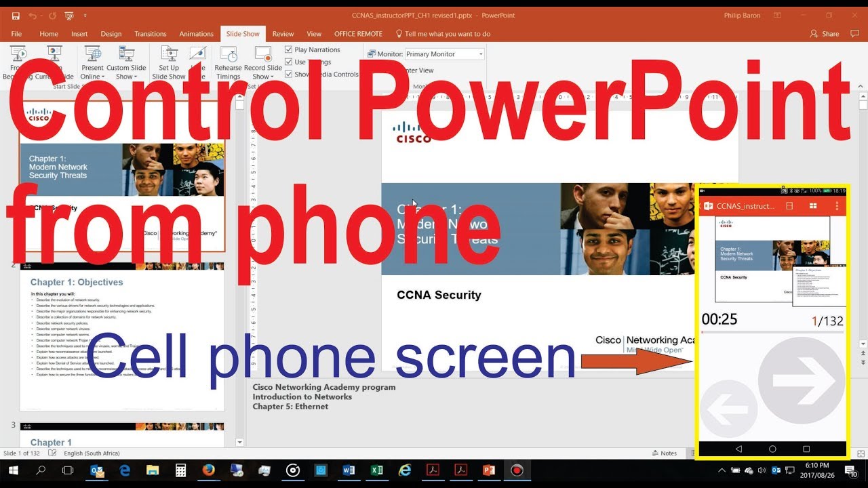The width and height of the screenshot is (868, 488).
Task: Open Word from the taskbar
Action: pos(349,470)
